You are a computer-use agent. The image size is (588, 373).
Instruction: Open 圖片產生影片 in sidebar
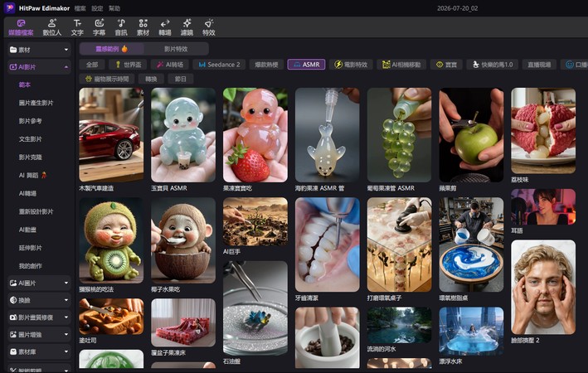pos(36,103)
